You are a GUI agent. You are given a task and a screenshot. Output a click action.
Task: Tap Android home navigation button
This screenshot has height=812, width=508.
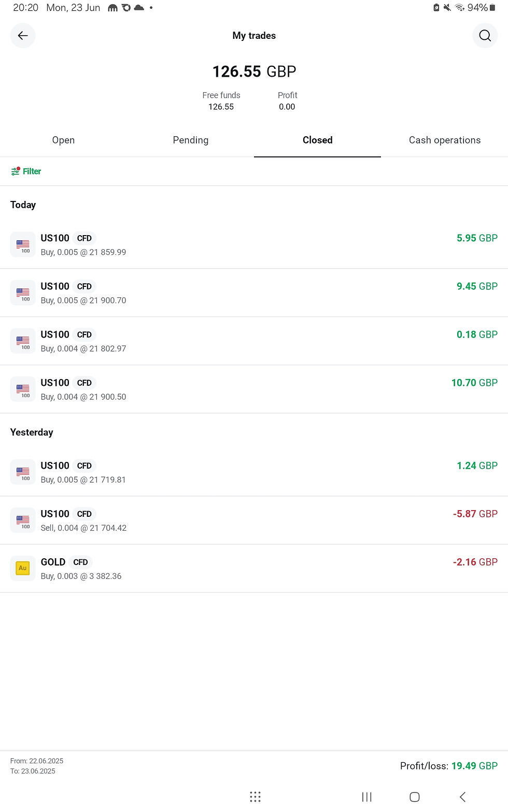414,797
